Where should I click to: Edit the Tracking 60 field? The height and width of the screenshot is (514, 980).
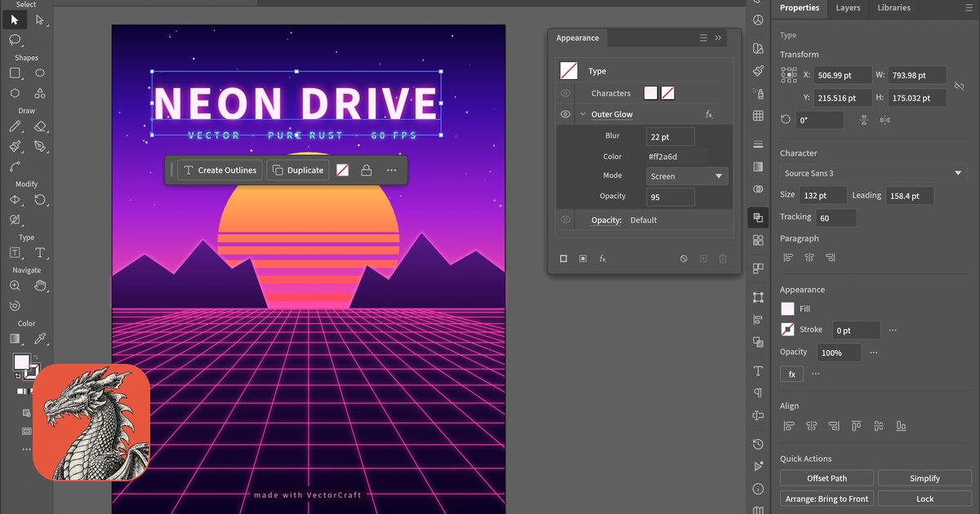tap(836, 218)
